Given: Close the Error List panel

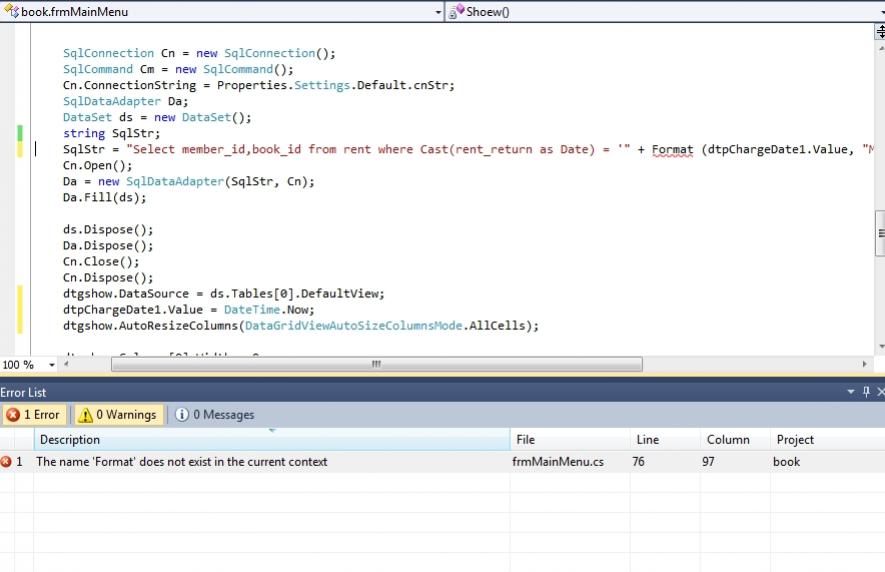Looking at the screenshot, I should 880,392.
